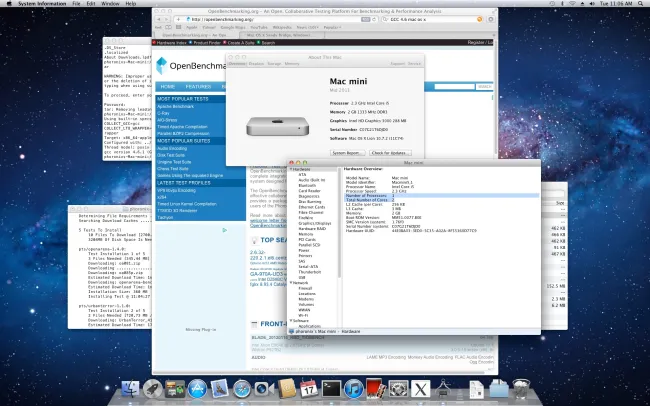
Task: Open the App Store Dock icon
Action: click(x=197, y=389)
